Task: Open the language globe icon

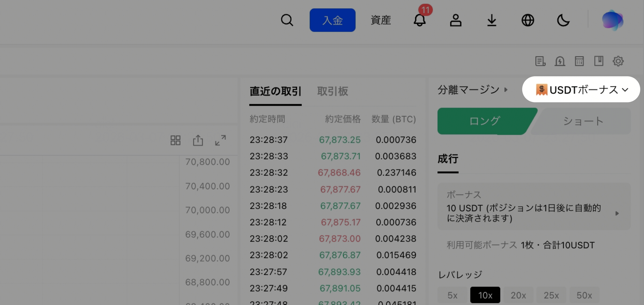Action: 528,20
